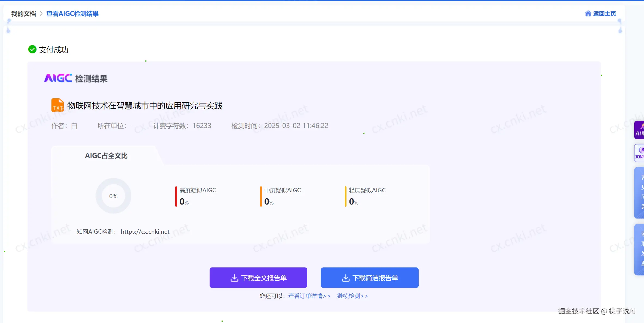Click the AIGC logo in results header
The image size is (644, 323).
(x=58, y=78)
